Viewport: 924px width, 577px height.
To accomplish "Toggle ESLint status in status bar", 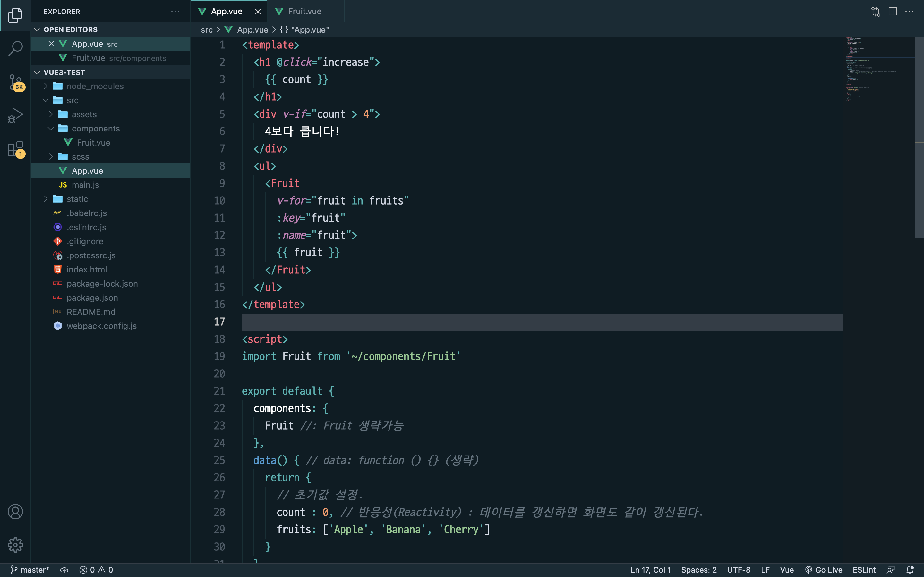I will [864, 570].
